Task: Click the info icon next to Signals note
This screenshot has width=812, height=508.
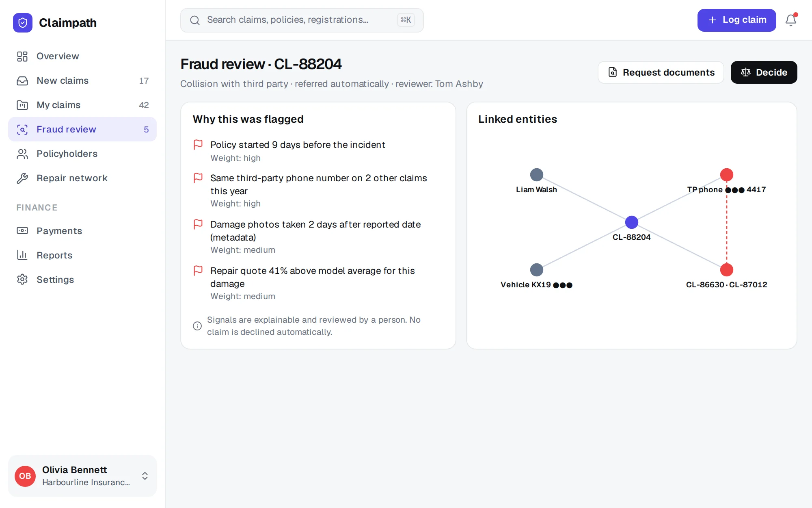Action: tap(197, 326)
